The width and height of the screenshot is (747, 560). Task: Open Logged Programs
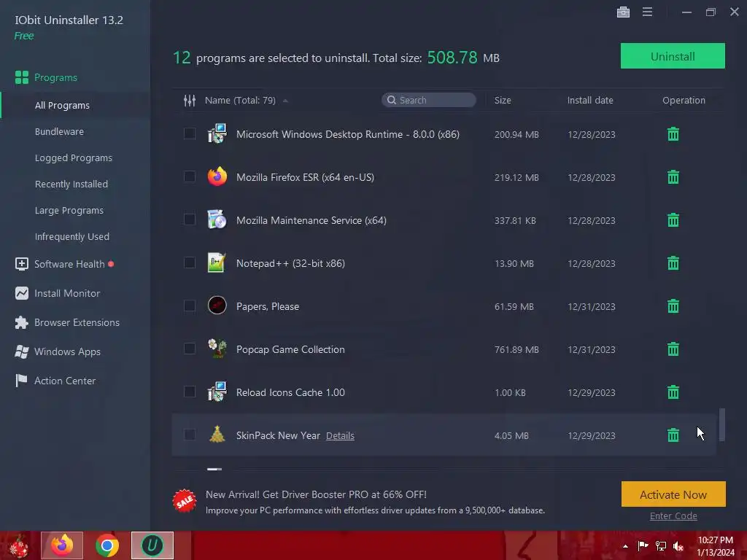(74, 157)
